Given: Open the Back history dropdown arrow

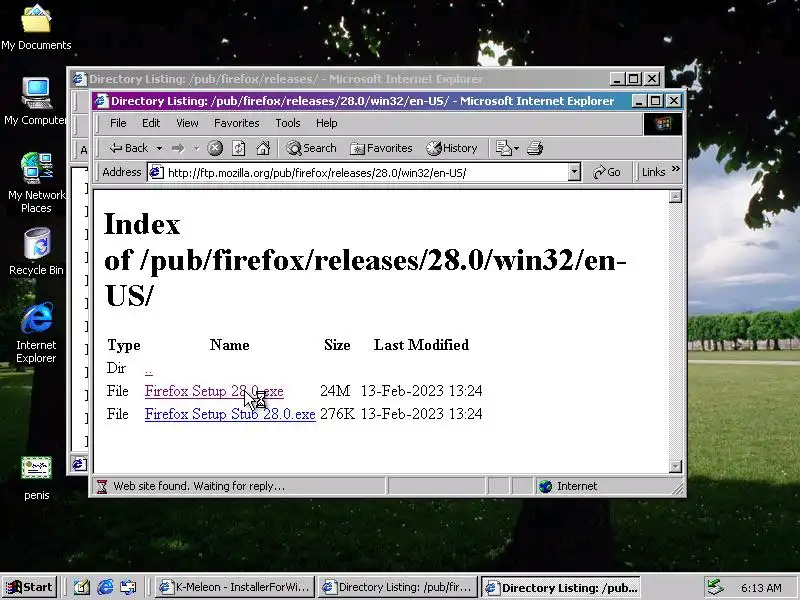Looking at the screenshot, I should coord(159,148).
